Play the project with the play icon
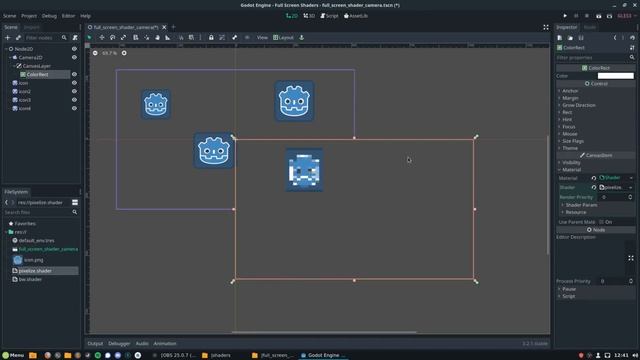Screen dimensions: 640x360 [565, 16]
